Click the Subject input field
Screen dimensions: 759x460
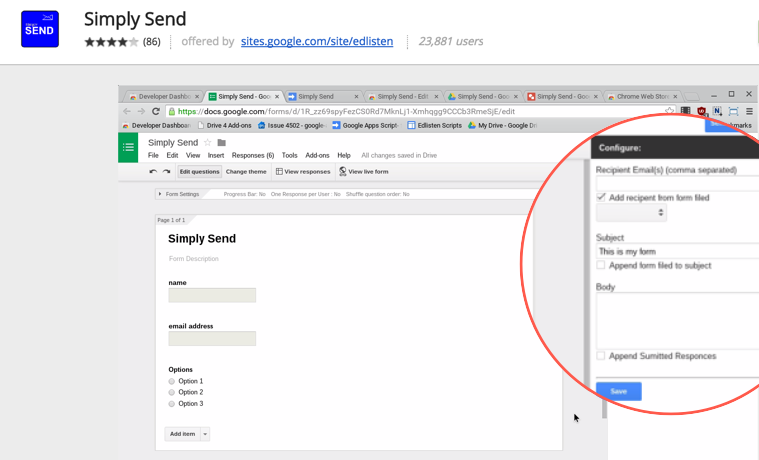[x=678, y=251]
